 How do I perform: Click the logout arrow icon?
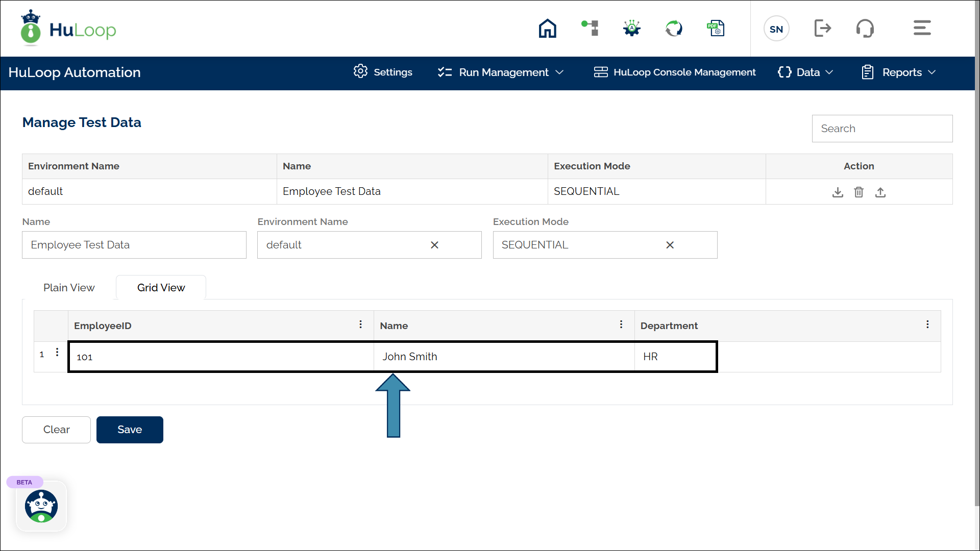point(822,29)
